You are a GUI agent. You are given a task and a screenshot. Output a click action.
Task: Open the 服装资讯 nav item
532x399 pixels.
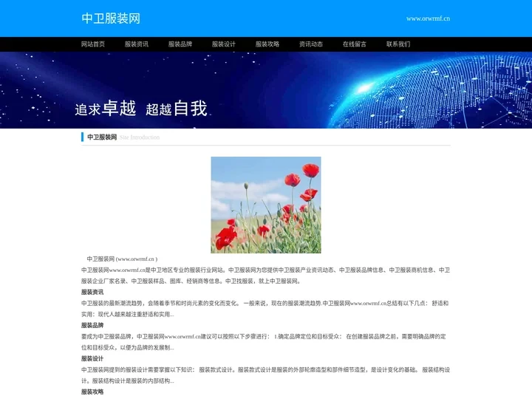137,44
